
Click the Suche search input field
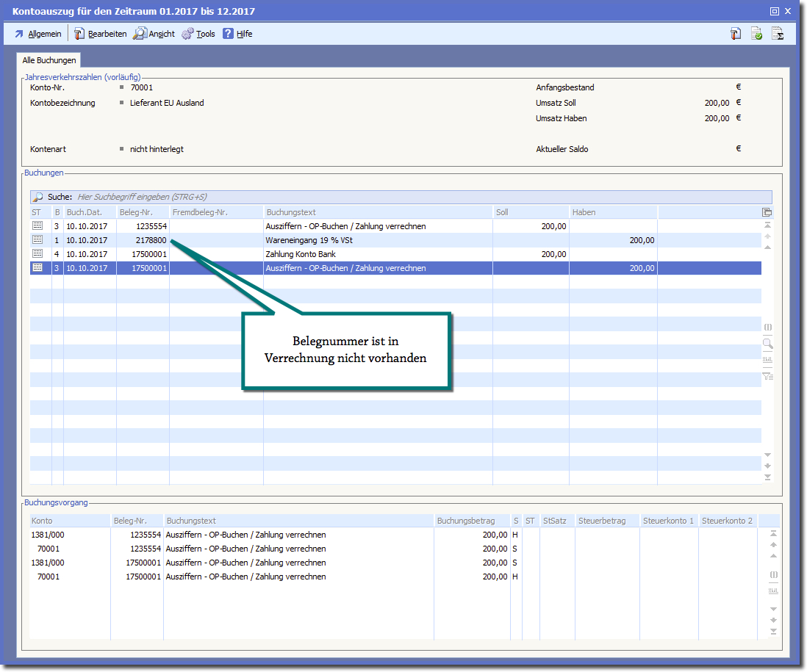[x=419, y=197]
